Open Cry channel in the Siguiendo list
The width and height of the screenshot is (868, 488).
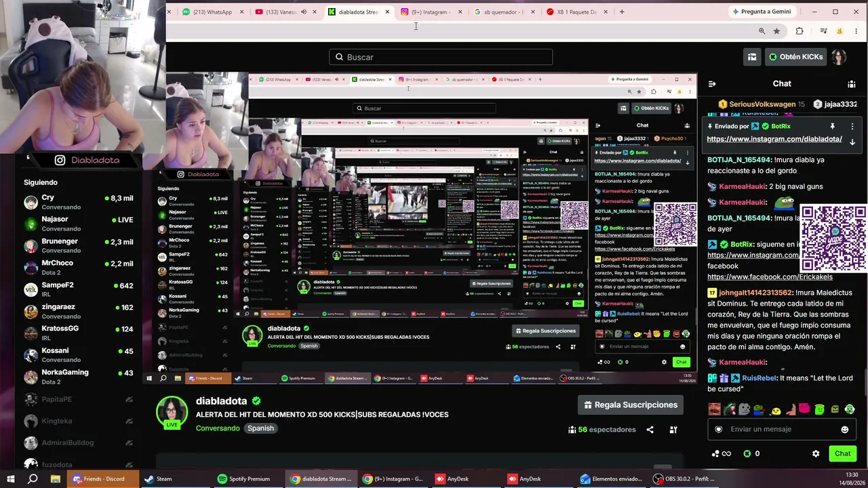coord(78,202)
